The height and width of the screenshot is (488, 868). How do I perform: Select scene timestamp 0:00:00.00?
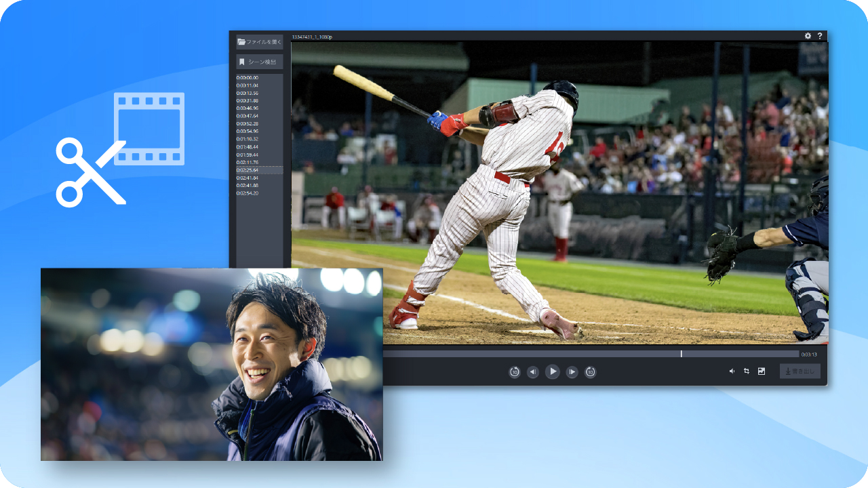(248, 78)
